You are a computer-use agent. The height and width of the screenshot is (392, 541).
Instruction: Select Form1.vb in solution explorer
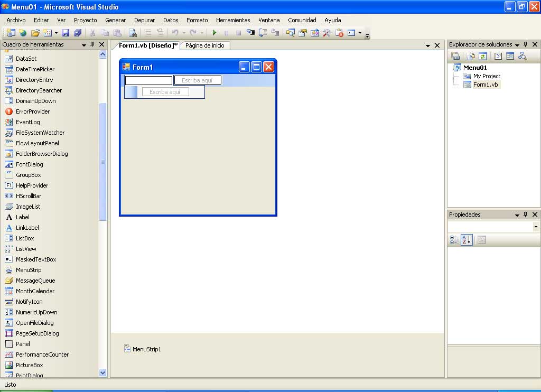[485, 85]
